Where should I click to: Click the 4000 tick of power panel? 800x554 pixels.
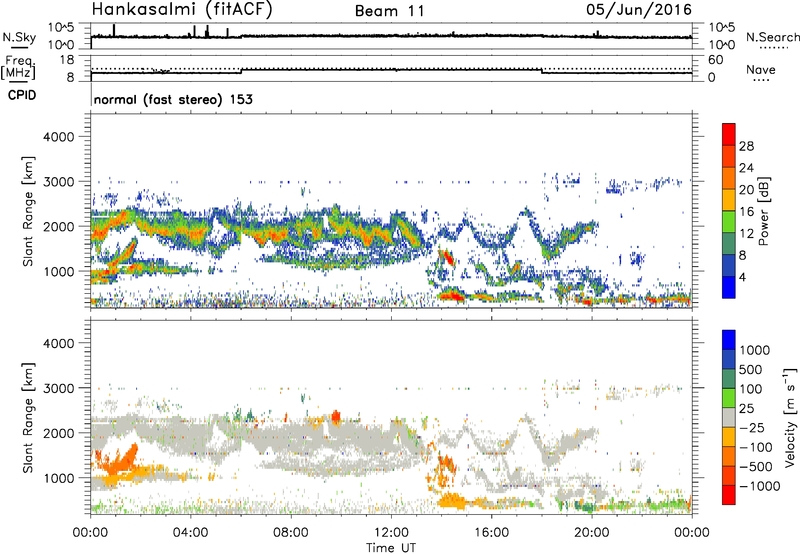coord(58,137)
